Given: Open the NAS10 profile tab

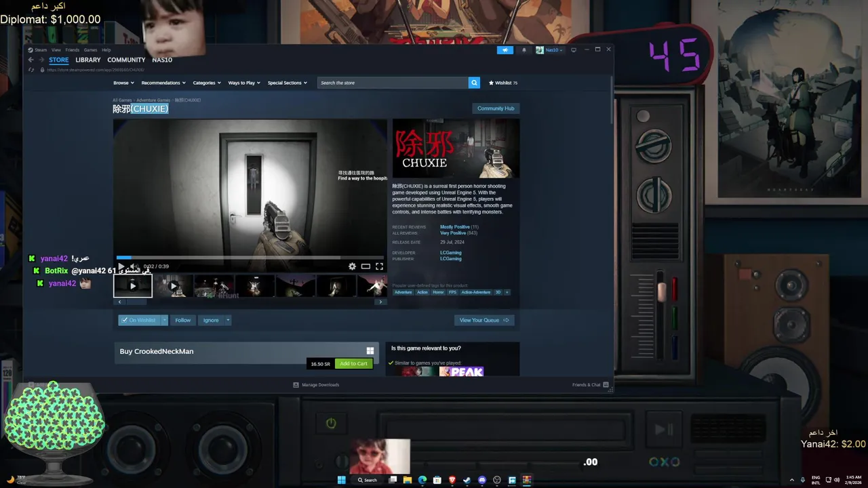Looking at the screenshot, I should tap(162, 60).
